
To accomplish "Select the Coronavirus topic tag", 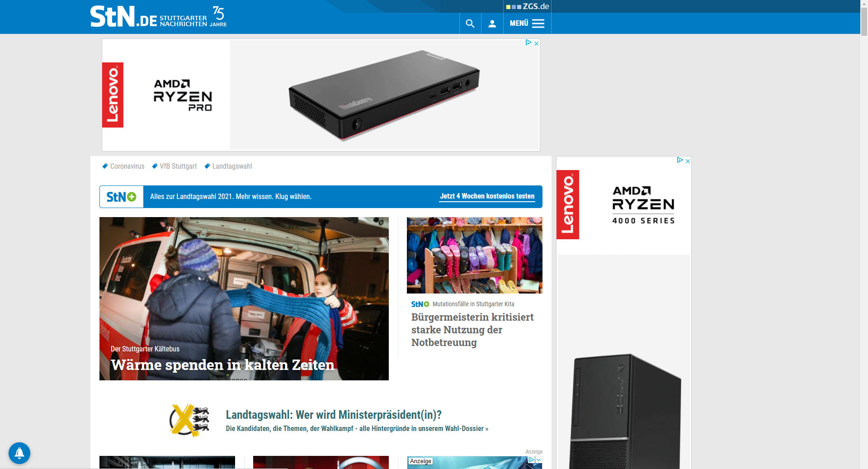I will 127,166.
